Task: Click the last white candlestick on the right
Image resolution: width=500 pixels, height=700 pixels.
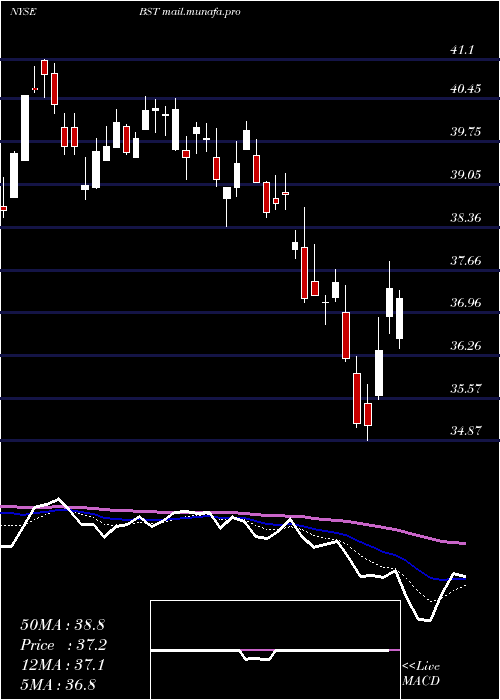Action: (399, 319)
